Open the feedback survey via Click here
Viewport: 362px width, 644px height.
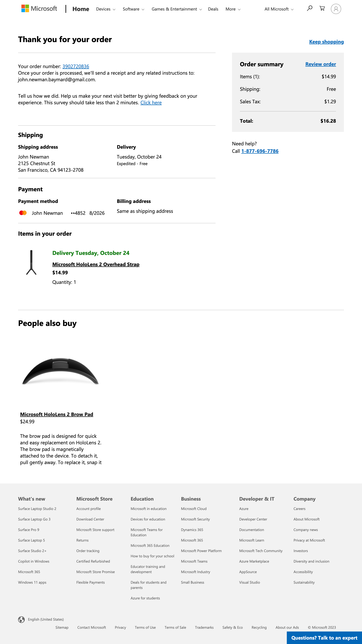[151, 102]
